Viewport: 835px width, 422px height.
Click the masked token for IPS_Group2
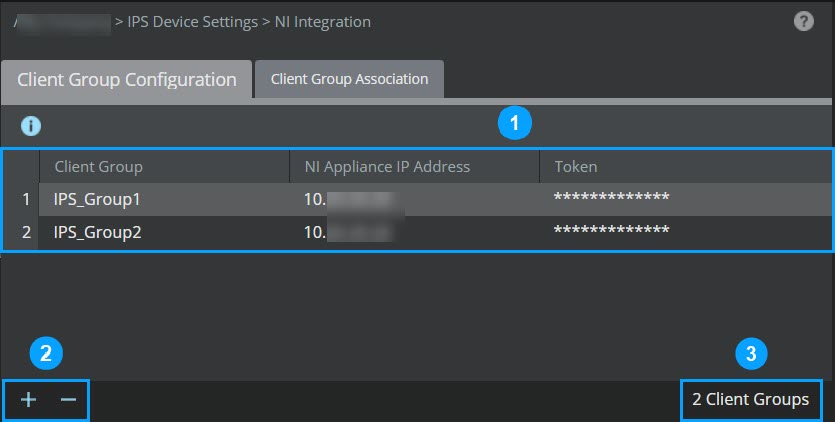point(611,231)
